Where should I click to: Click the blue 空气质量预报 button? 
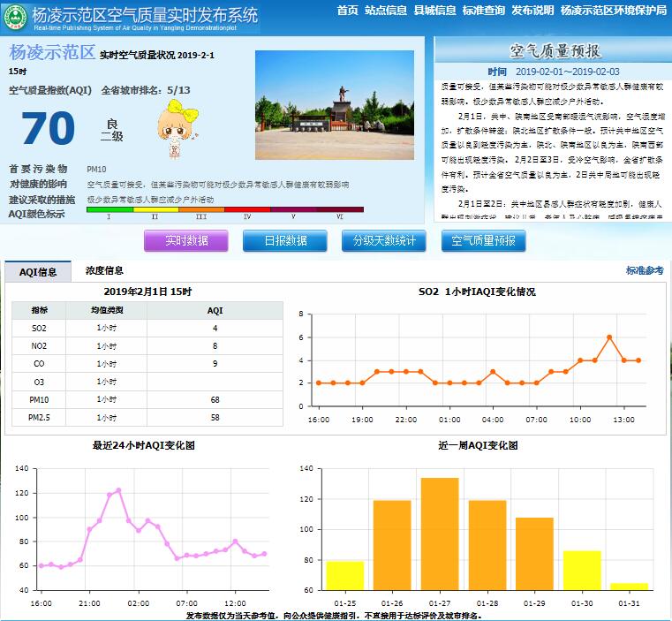(x=483, y=241)
